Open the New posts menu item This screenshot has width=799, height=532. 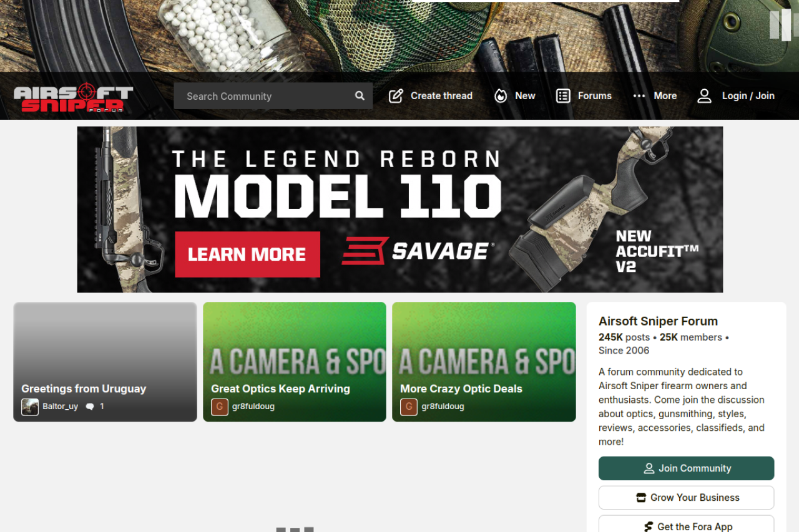[x=525, y=96]
